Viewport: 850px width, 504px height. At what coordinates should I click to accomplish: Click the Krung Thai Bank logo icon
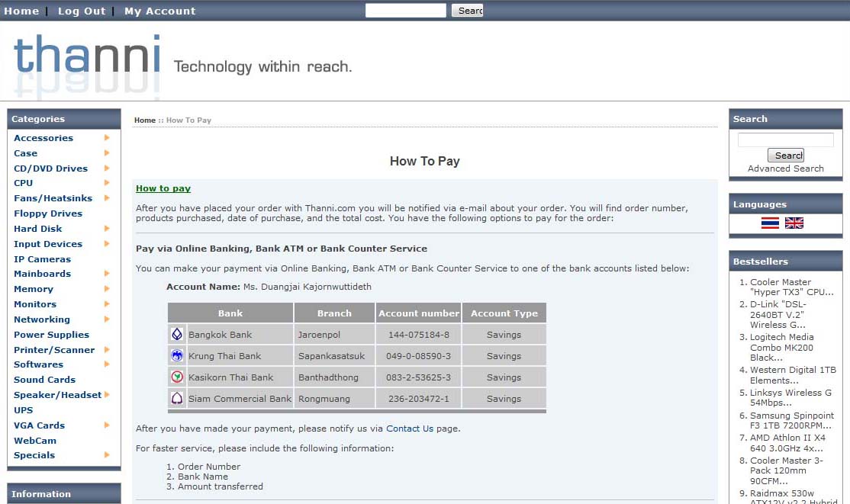pos(177,355)
